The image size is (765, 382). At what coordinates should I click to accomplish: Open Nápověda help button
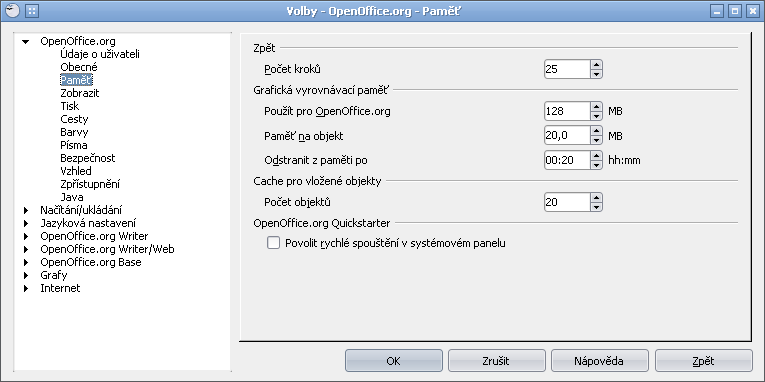pyautogui.click(x=600, y=361)
